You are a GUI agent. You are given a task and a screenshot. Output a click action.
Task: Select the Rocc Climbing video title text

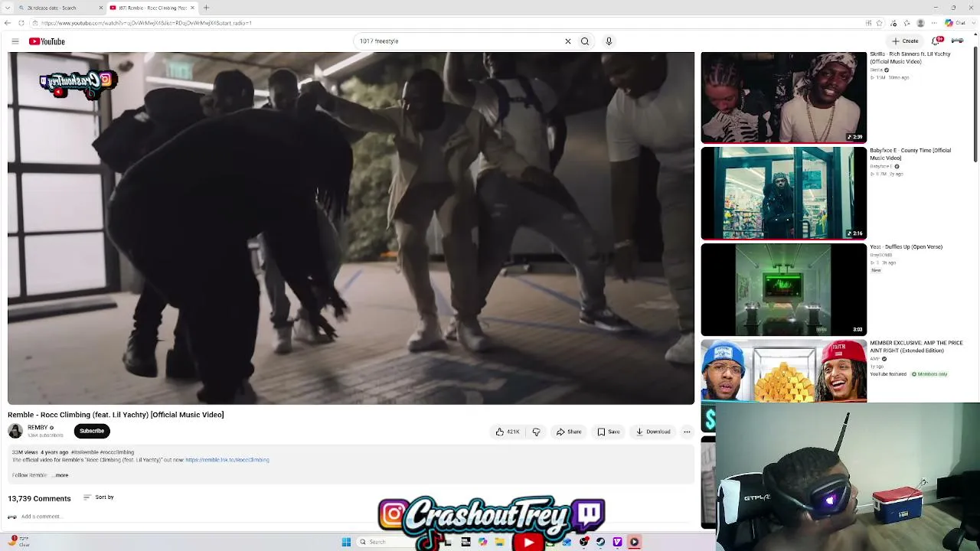point(116,415)
